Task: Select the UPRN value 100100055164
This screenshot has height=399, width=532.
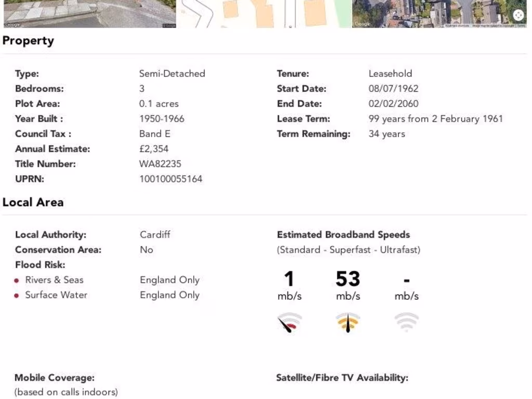Action: 170,179
